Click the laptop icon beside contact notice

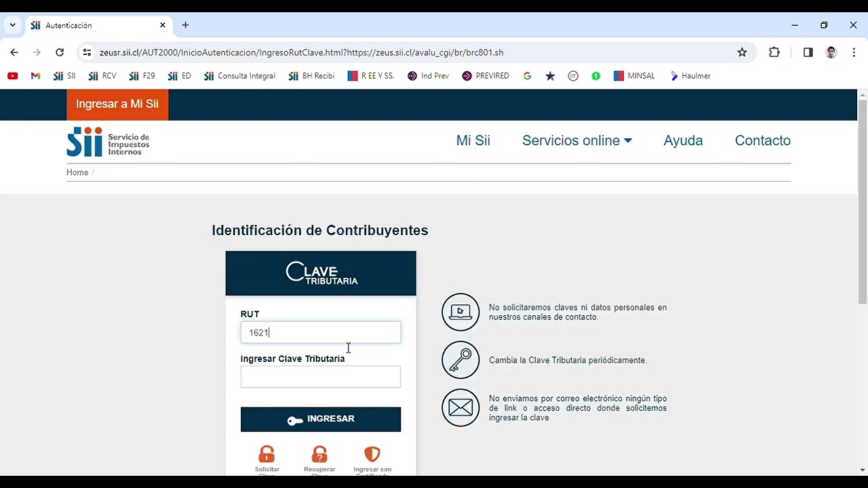[x=460, y=312]
